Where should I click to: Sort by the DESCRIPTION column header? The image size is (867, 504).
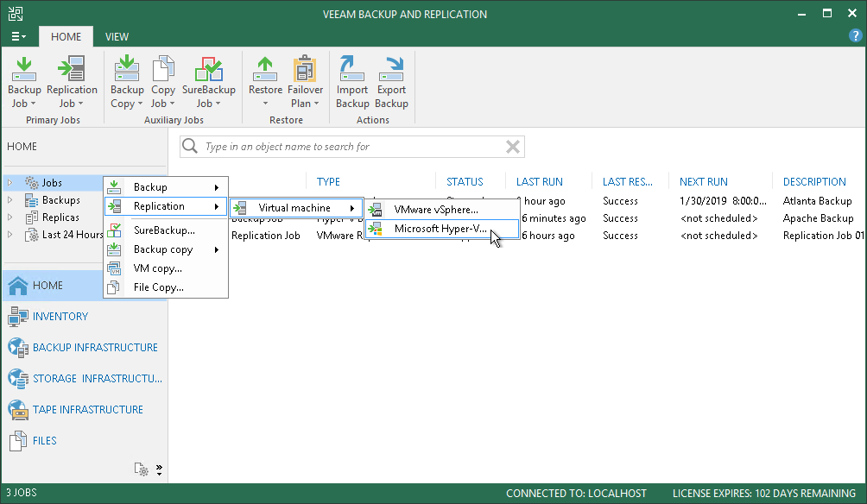(x=814, y=182)
